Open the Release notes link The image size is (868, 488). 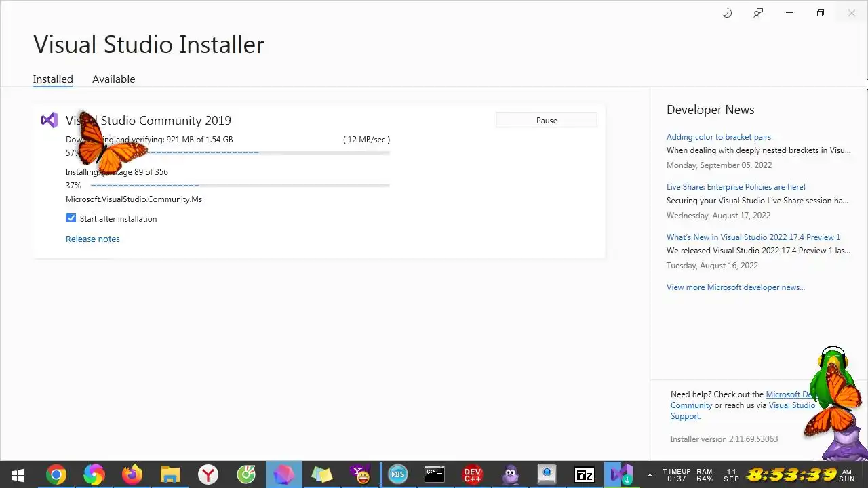(93, 239)
